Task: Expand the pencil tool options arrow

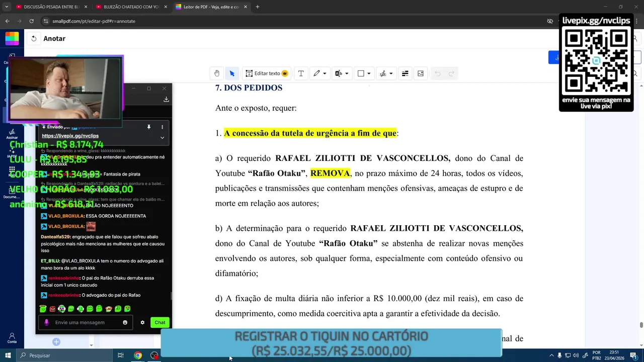Action: [325, 73]
